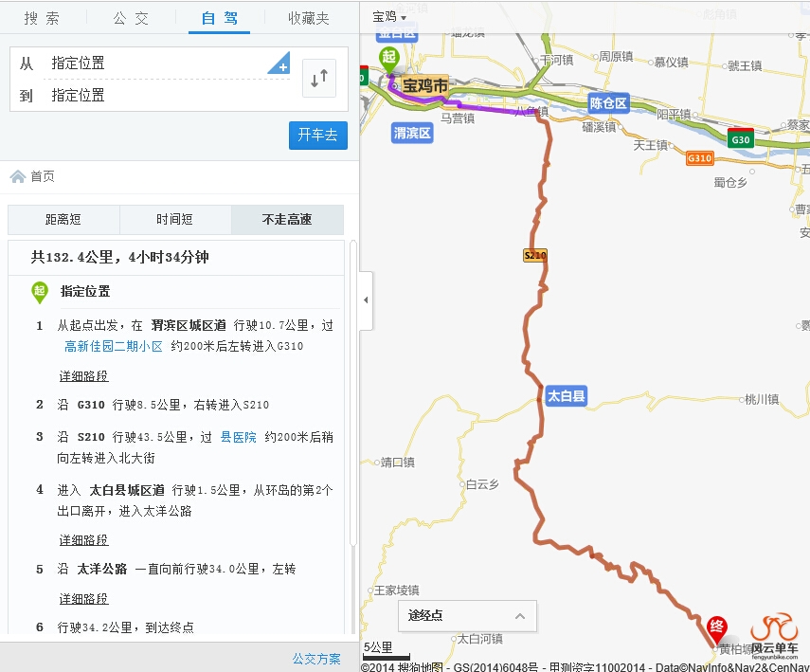This screenshot has height=672, width=810.
Task: Click the home icon beside 首页
Action: coord(17,176)
